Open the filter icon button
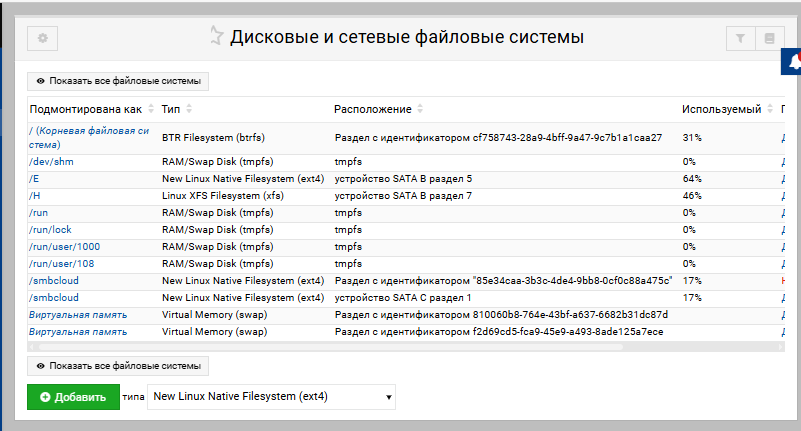This screenshot has height=431, width=801. 740,38
